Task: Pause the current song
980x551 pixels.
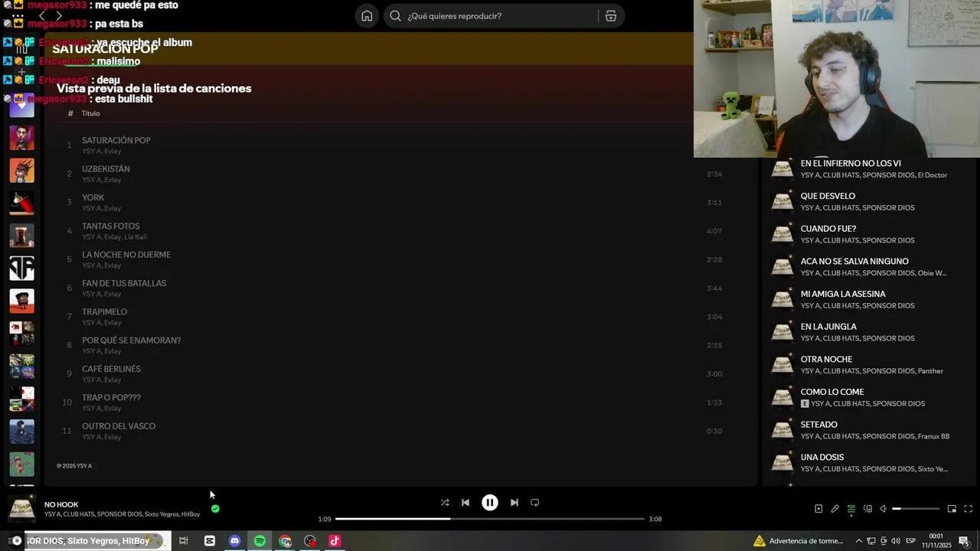Action: click(490, 503)
